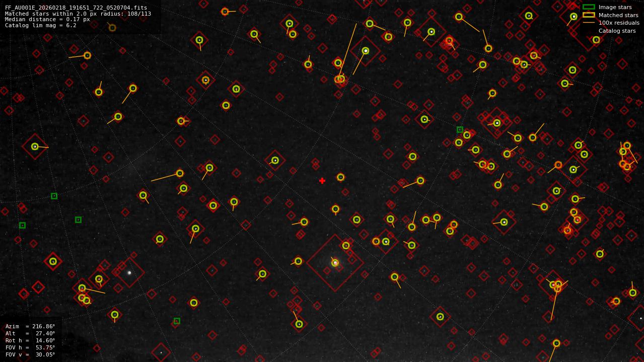Select the red crosshair at image center
644x362 pixels.
pos(322,180)
